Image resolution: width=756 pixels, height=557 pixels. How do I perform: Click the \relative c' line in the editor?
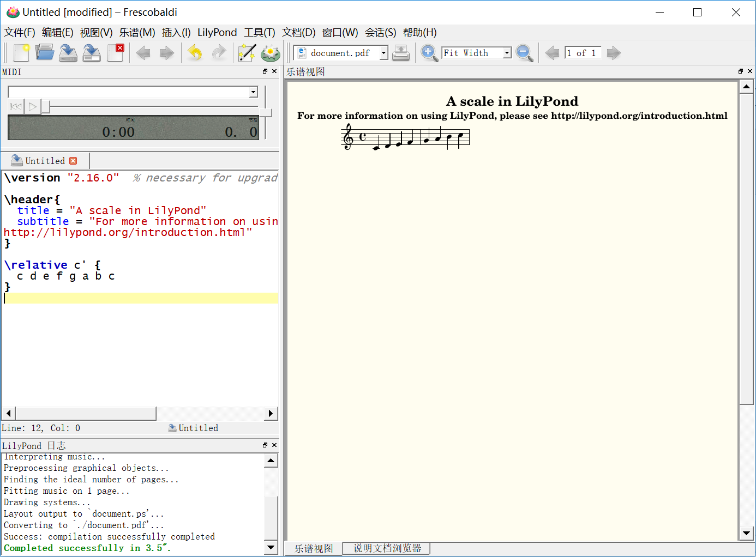[x=52, y=265]
